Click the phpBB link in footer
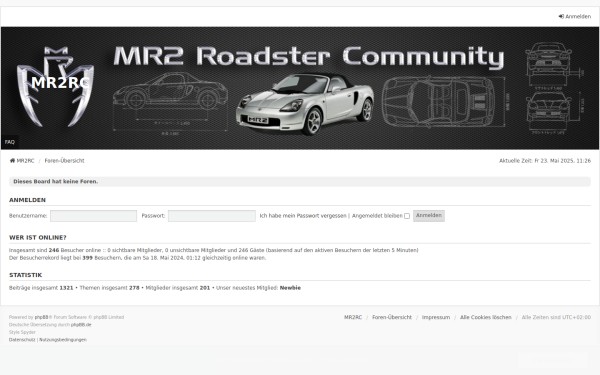 [41, 317]
